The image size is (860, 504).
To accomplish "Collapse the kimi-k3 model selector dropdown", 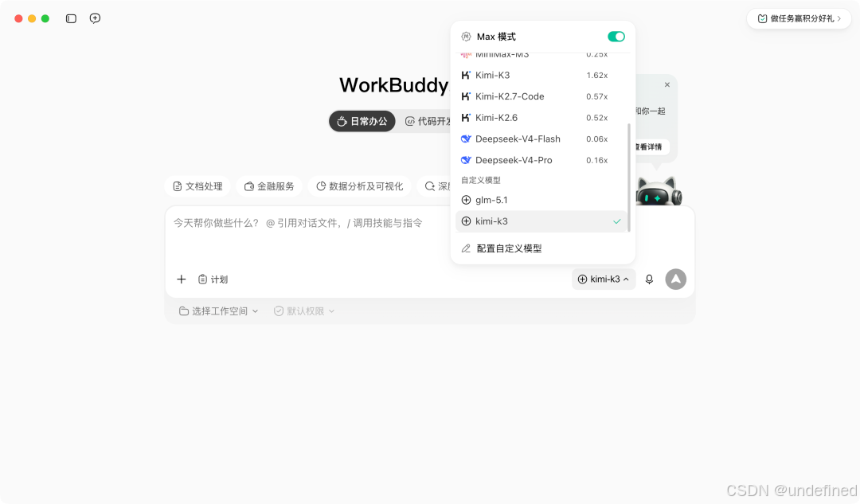I will pyautogui.click(x=604, y=279).
